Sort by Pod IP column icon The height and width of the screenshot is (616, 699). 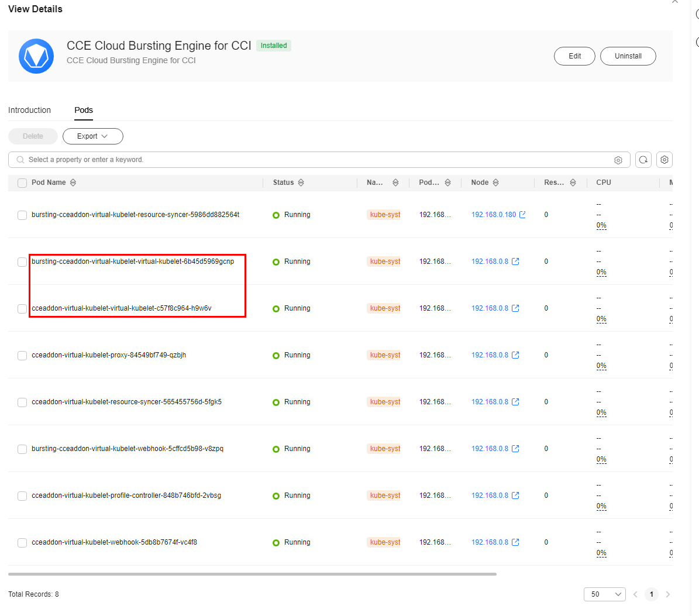coord(447,183)
